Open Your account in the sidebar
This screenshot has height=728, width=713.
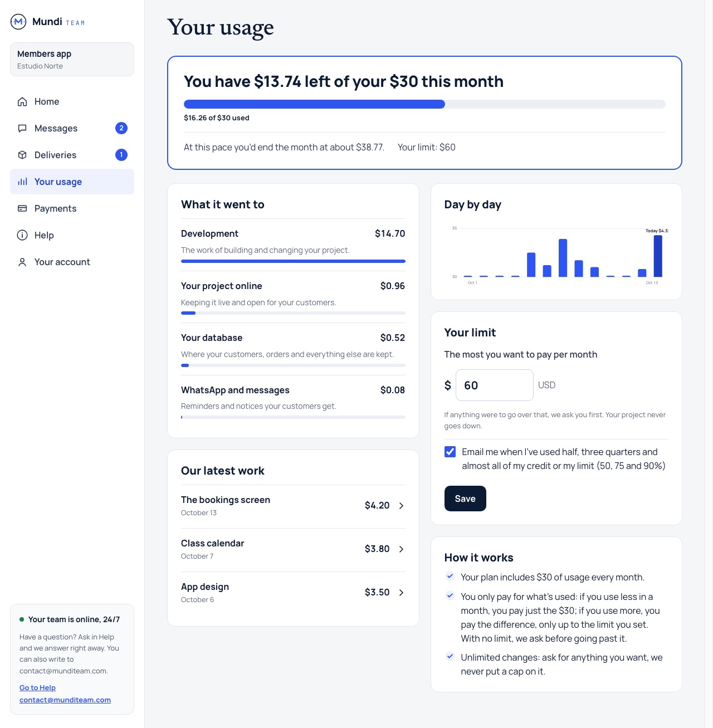(x=72, y=262)
